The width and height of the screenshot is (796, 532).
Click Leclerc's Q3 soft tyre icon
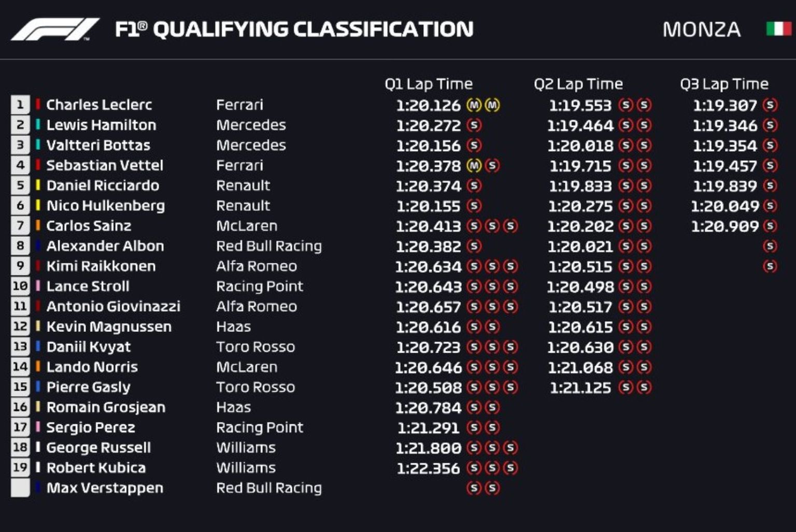pyautogui.click(x=770, y=105)
